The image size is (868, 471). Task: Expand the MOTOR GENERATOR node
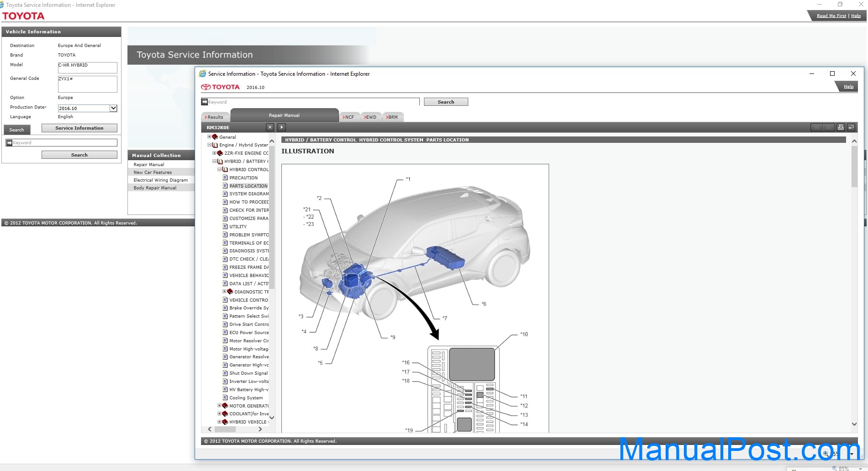coord(219,406)
